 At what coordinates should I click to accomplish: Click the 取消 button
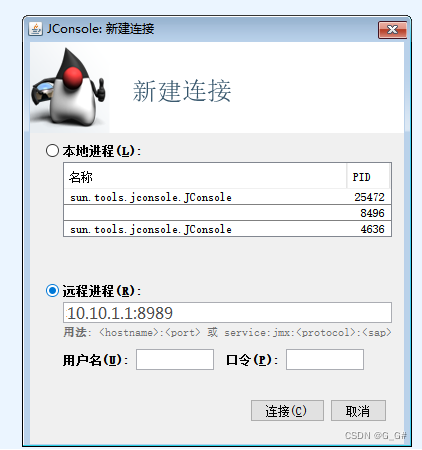(x=358, y=411)
